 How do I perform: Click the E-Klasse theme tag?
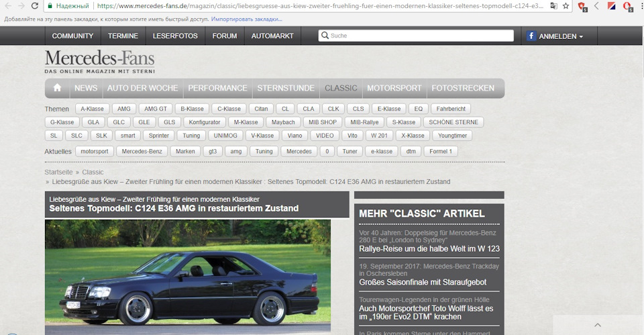tap(389, 109)
